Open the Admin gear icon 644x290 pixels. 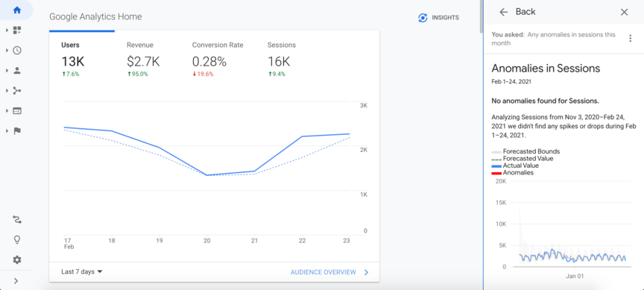click(x=17, y=259)
